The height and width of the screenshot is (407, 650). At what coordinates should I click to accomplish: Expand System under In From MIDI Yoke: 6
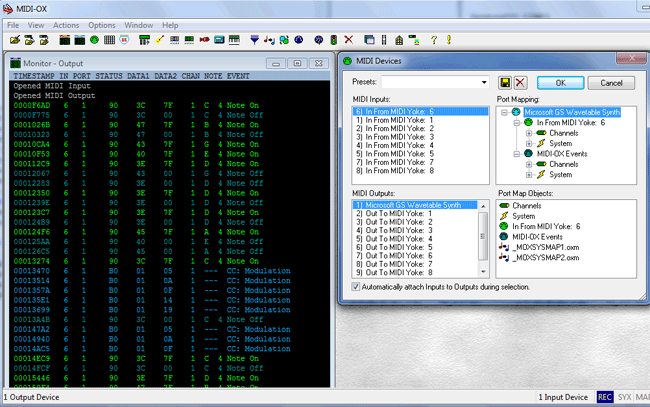tap(529, 143)
